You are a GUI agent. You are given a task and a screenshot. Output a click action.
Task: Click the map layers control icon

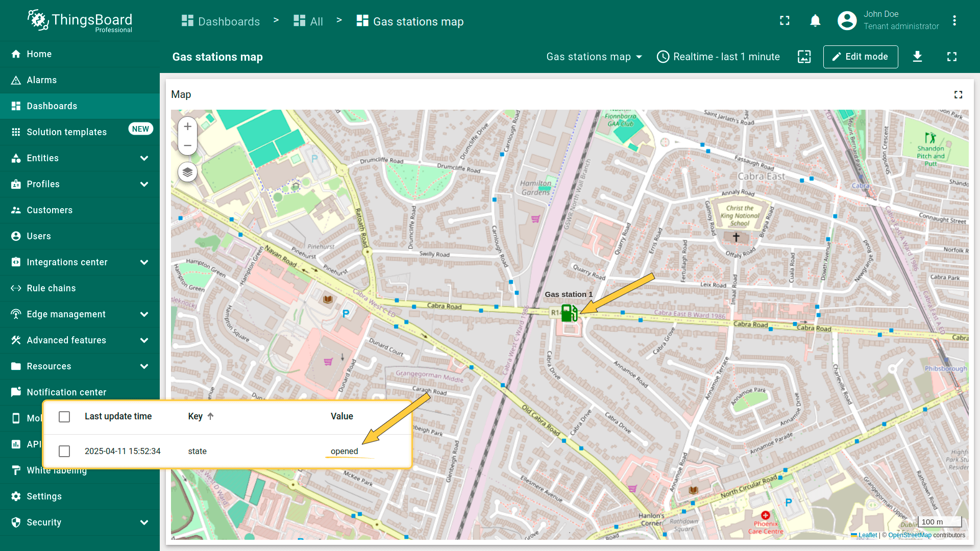click(x=187, y=172)
